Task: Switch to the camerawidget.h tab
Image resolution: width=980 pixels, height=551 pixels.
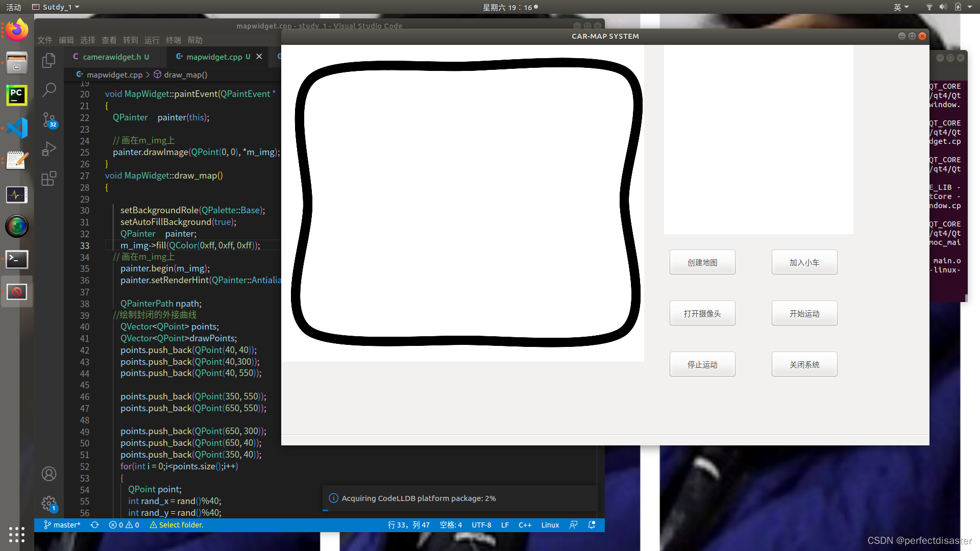Action: coord(112,57)
